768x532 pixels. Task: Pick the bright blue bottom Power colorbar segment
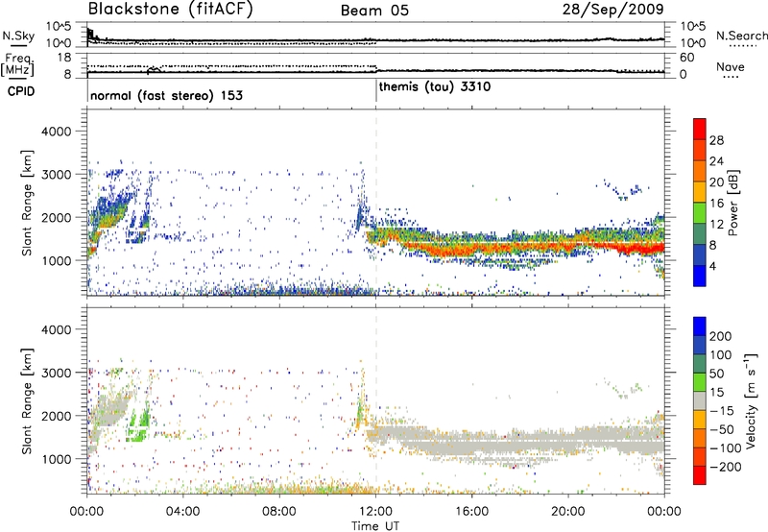pyautogui.click(x=700, y=276)
